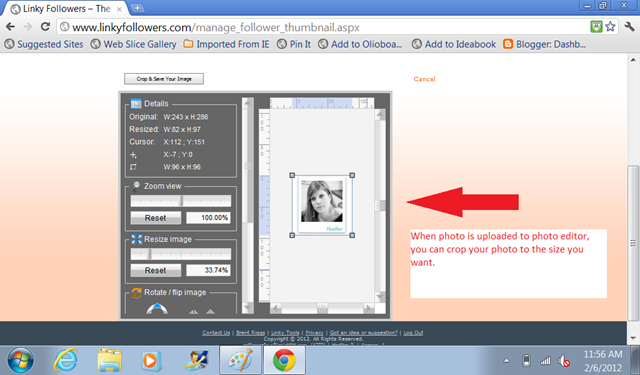Click the canvas vertical scrollbar down arrow
The height and width of the screenshot is (375, 640).
pos(380,296)
